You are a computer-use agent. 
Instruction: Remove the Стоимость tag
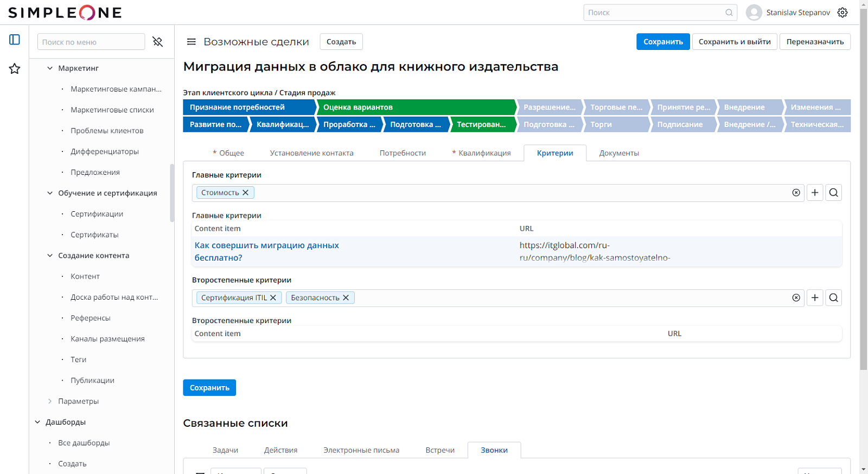click(245, 193)
